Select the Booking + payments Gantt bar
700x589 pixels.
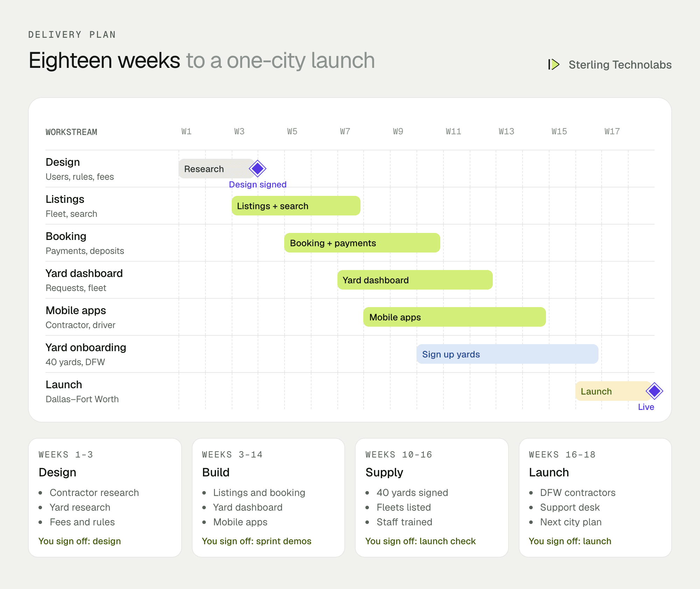pos(362,243)
